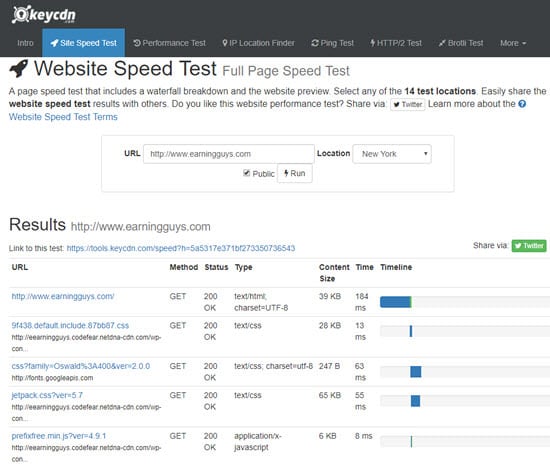Click the Time column header
Viewport: 550px width, 467px height.
tap(364, 267)
